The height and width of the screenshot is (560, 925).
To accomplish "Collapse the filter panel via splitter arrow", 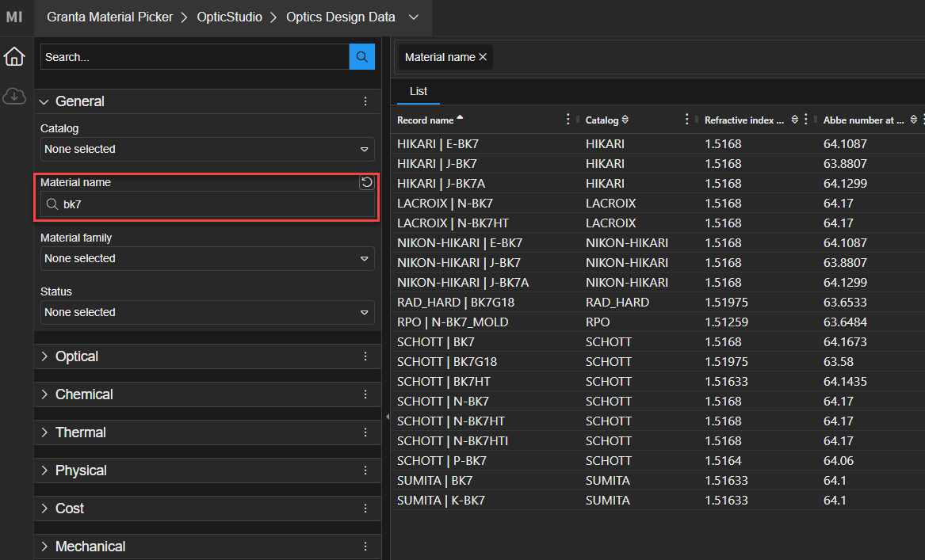I will coord(387,417).
